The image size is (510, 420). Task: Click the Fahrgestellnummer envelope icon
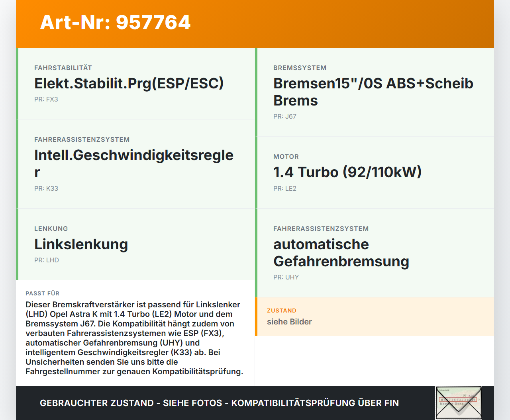pyautogui.click(x=459, y=402)
